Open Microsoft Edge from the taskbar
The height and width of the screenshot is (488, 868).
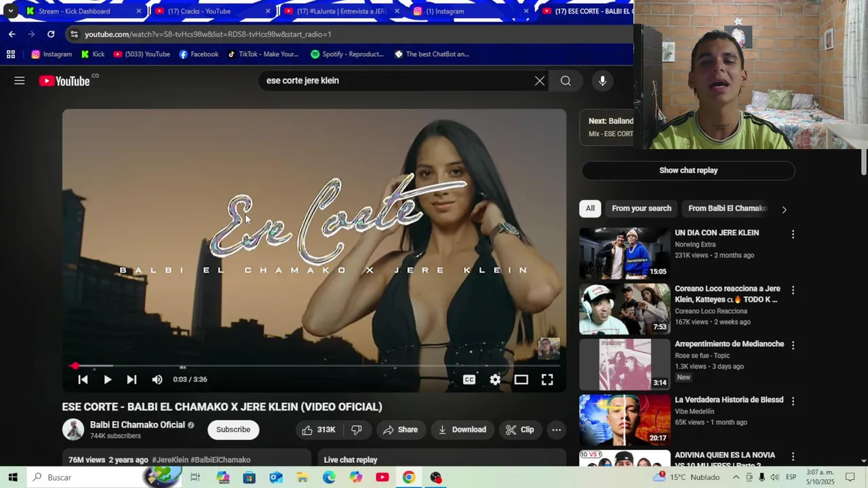coord(329,477)
